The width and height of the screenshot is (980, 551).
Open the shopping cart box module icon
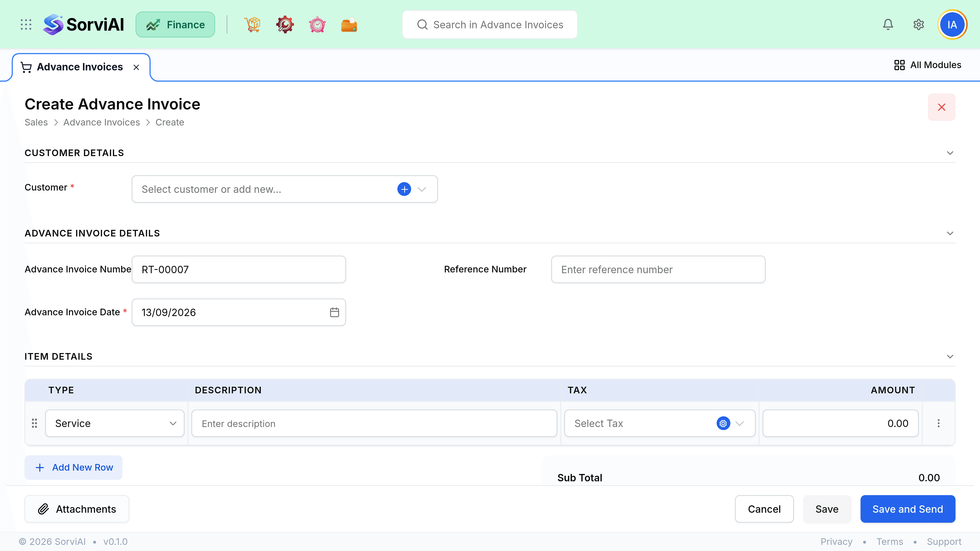pos(253,25)
